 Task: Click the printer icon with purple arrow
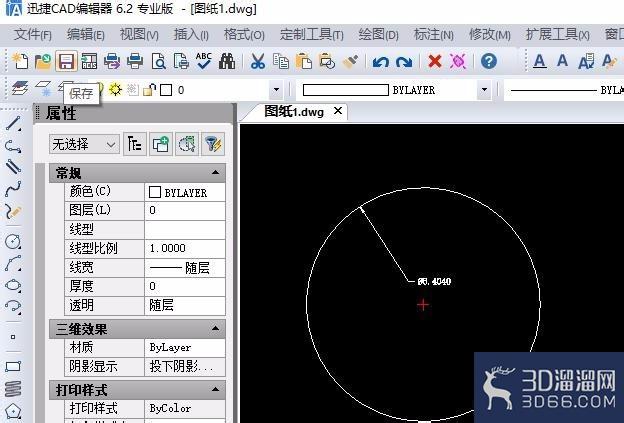coord(112,61)
